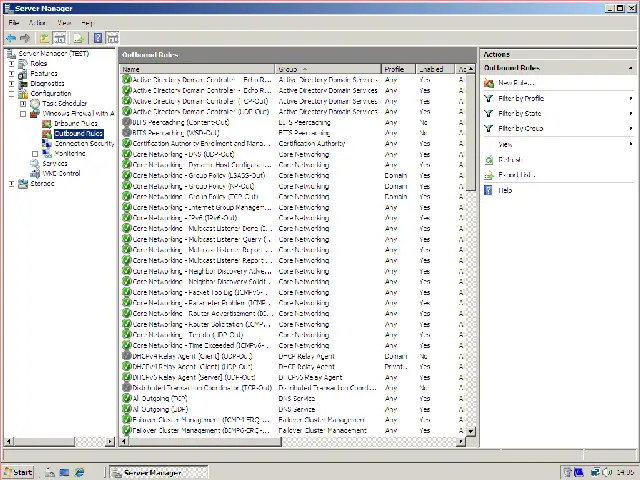This screenshot has width=640, height=480.
Task: Click the Forward arrow toolbar icon
Action: click(25, 38)
